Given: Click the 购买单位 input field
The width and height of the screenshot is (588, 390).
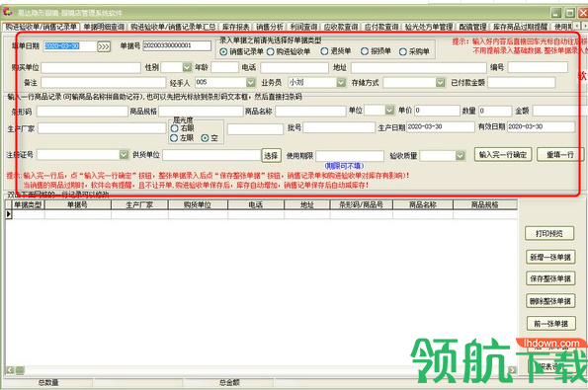Looking at the screenshot, I should 91,68.
